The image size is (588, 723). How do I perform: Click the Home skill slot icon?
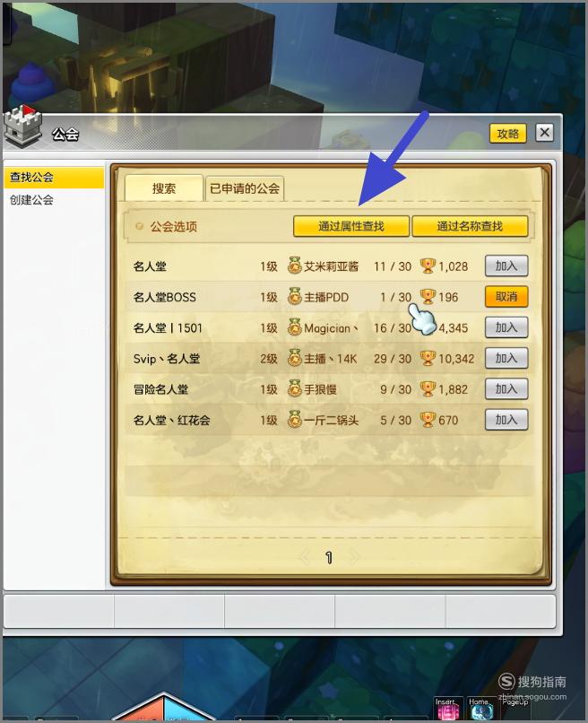(x=480, y=710)
